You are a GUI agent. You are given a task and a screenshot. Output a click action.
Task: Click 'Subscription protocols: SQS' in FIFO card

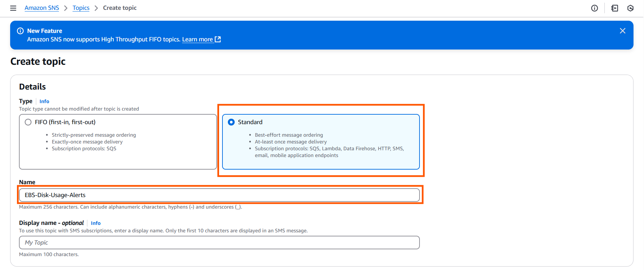point(84,149)
